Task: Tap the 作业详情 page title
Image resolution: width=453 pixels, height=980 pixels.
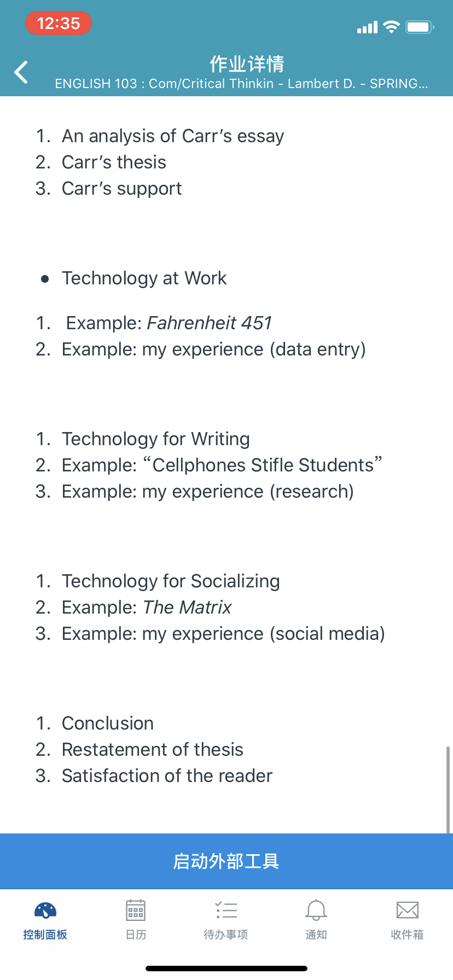Action: point(247,64)
